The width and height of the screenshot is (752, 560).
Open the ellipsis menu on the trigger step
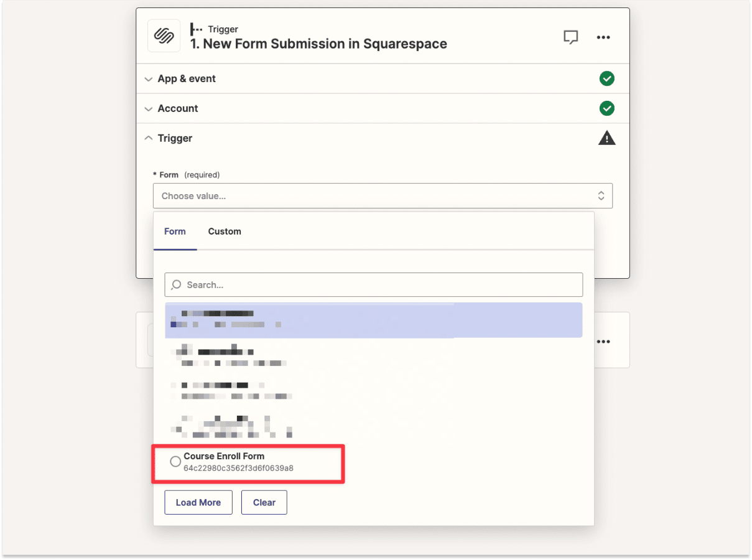(603, 37)
